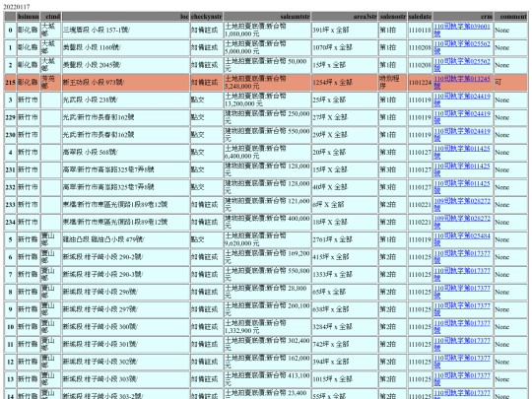Screen dimensions: 532x399
Task: Open the crm link in row 12
Action: tap(462, 362)
